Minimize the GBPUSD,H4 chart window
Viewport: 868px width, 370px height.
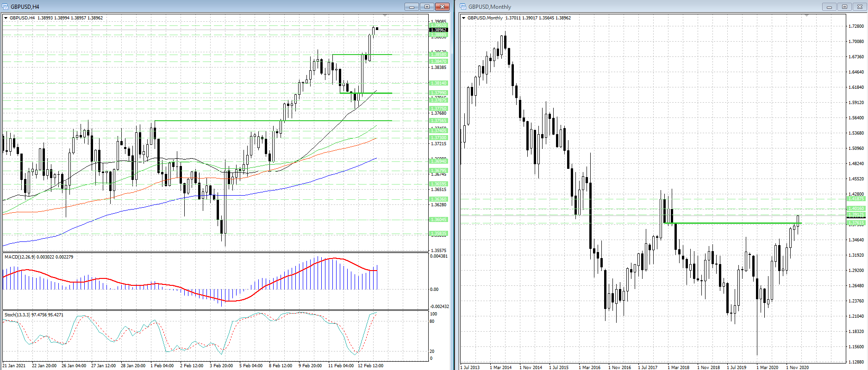[412, 6]
